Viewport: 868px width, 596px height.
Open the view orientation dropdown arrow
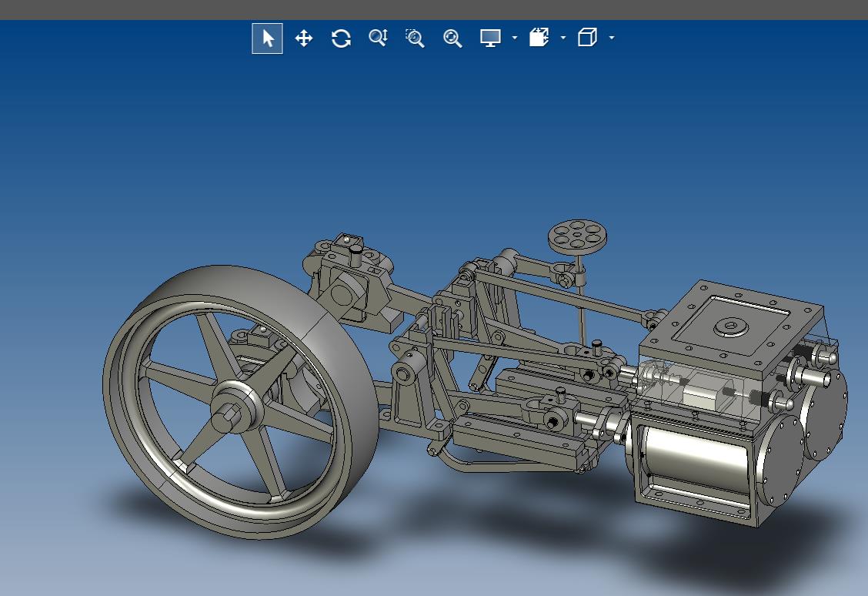(612, 38)
